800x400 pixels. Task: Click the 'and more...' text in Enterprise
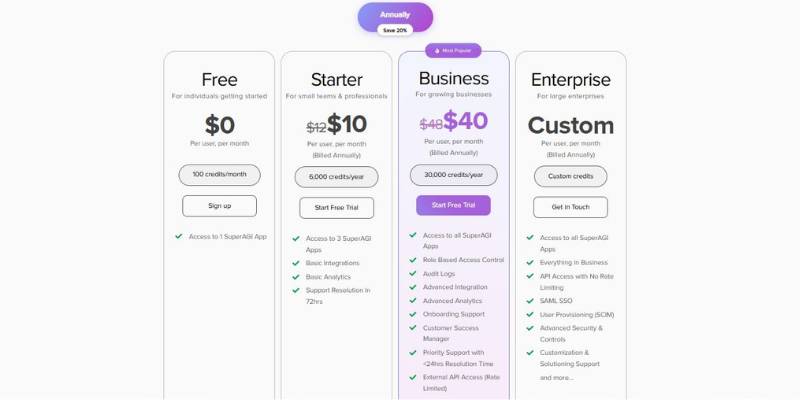coord(558,378)
